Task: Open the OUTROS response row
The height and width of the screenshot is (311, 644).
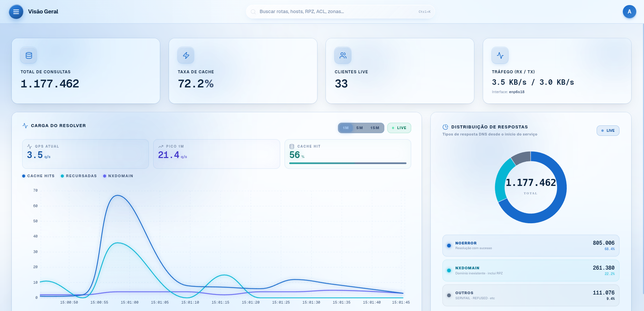Action: [531, 295]
